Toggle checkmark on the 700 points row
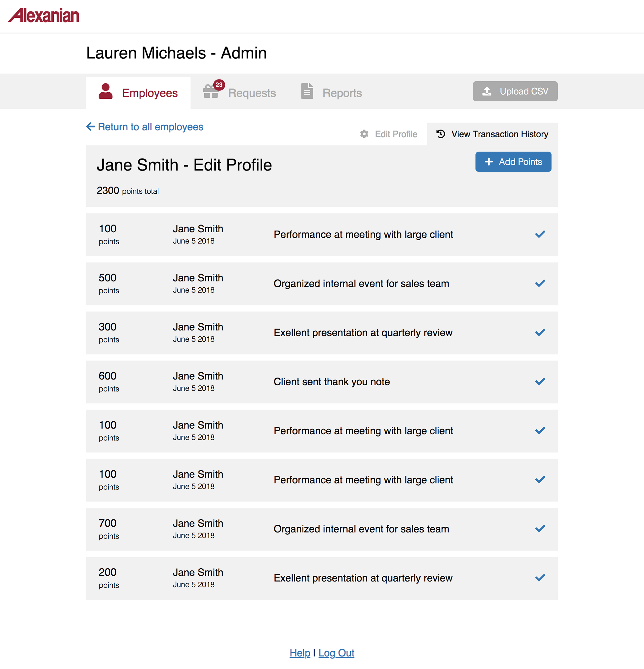The height and width of the screenshot is (669, 644). point(540,529)
